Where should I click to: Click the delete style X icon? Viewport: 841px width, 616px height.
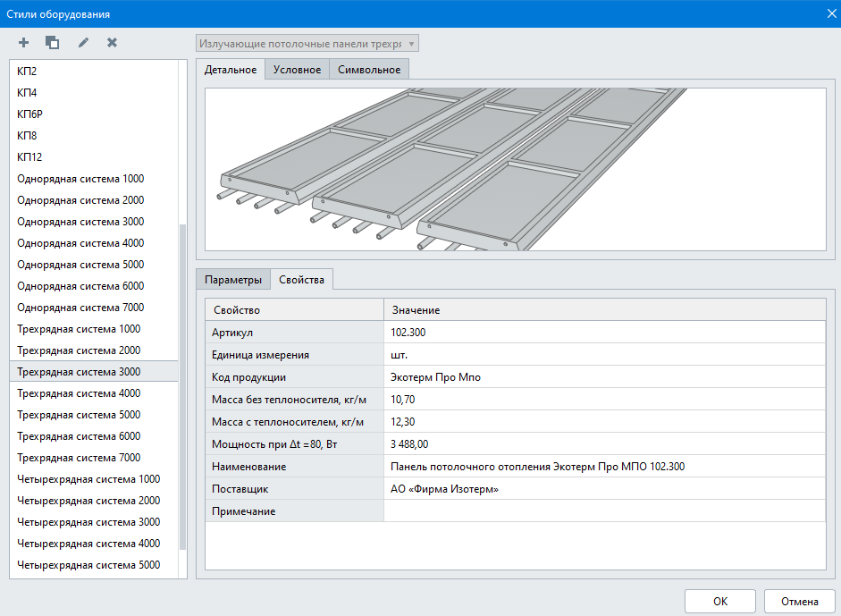coord(112,43)
